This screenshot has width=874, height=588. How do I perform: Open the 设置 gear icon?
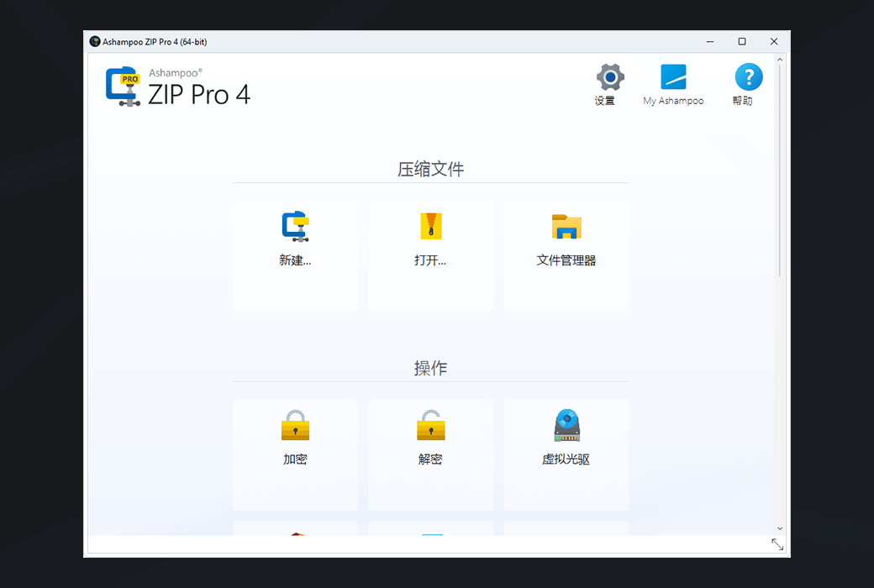pyautogui.click(x=610, y=77)
